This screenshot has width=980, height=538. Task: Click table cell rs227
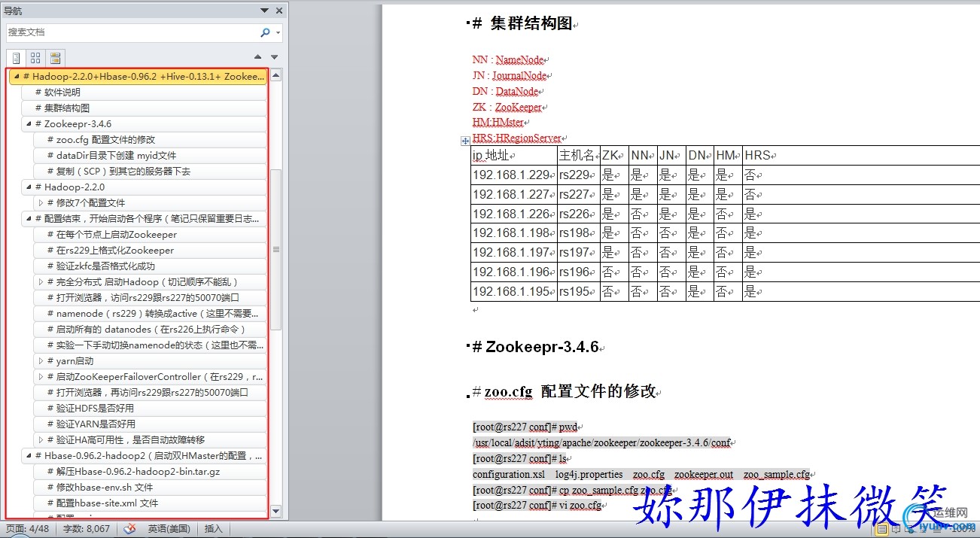click(578, 194)
